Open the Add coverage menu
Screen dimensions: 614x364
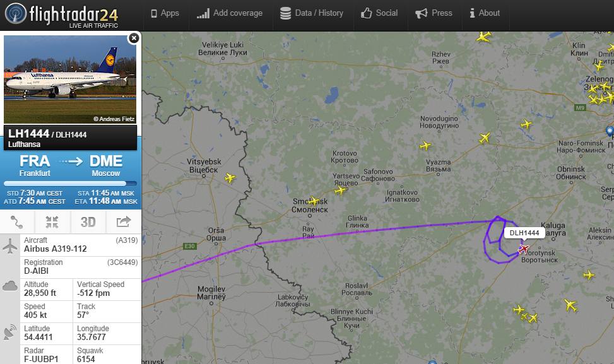(x=230, y=13)
